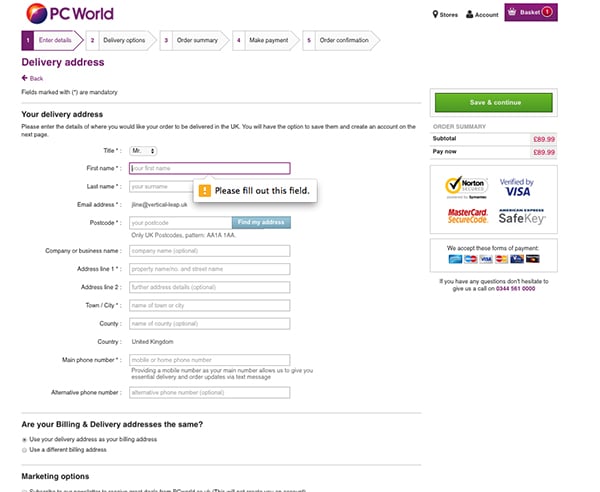Viewport: 600px width, 492px height.
Task: Focus the Alternative phone number field
Action: pyautogui.click(x=210, y=393)
